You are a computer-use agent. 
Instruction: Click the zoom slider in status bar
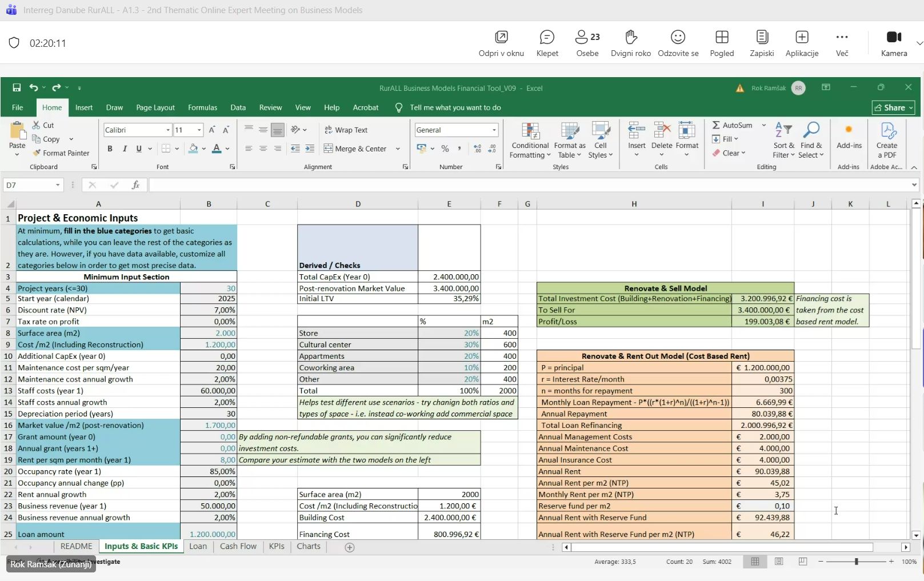(x=856, y=562)
